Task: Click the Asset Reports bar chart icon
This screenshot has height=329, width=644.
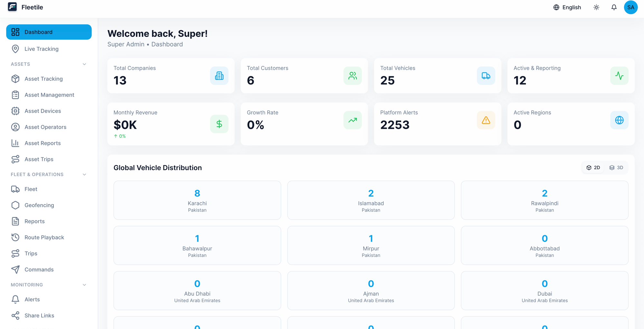Action: [x=15, y=143]
